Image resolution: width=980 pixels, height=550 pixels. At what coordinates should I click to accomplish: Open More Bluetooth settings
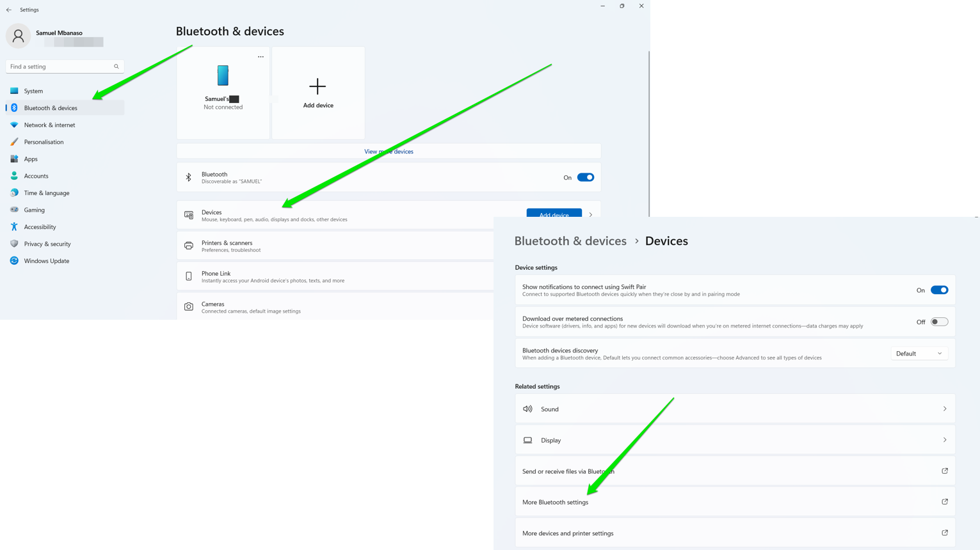click(735, 502)
